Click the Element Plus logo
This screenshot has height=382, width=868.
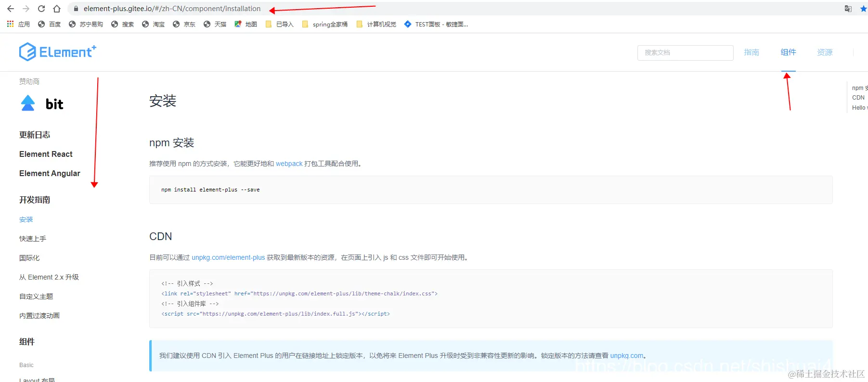point(58,52)
